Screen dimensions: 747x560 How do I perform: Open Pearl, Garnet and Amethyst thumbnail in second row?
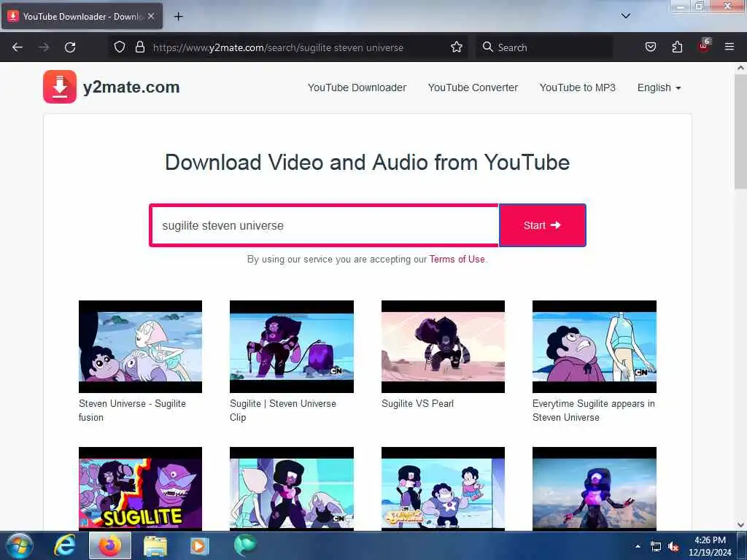(292, 489)
